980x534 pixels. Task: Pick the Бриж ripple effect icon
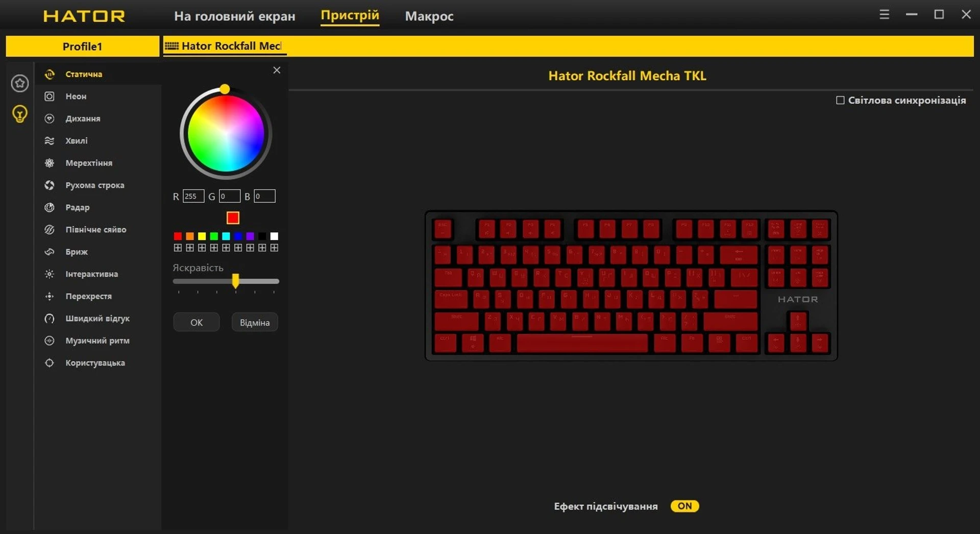(x=50, y=252)
